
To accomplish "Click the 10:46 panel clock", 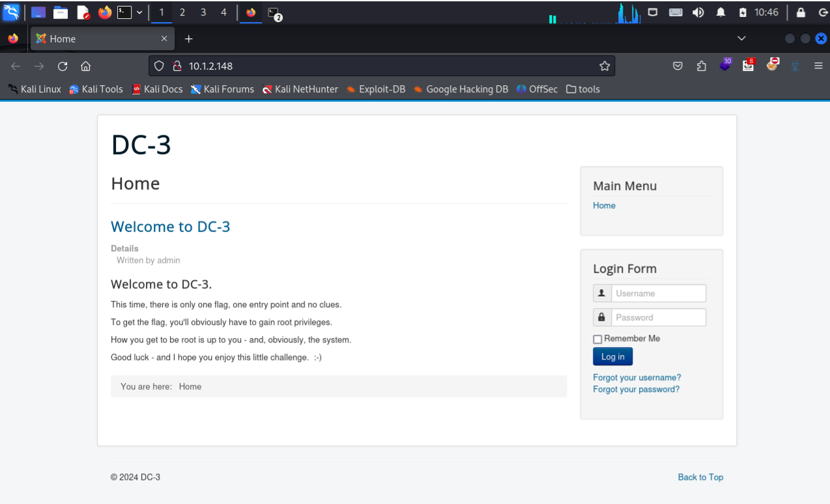I will pyautogui.click(x=766, y=12).
